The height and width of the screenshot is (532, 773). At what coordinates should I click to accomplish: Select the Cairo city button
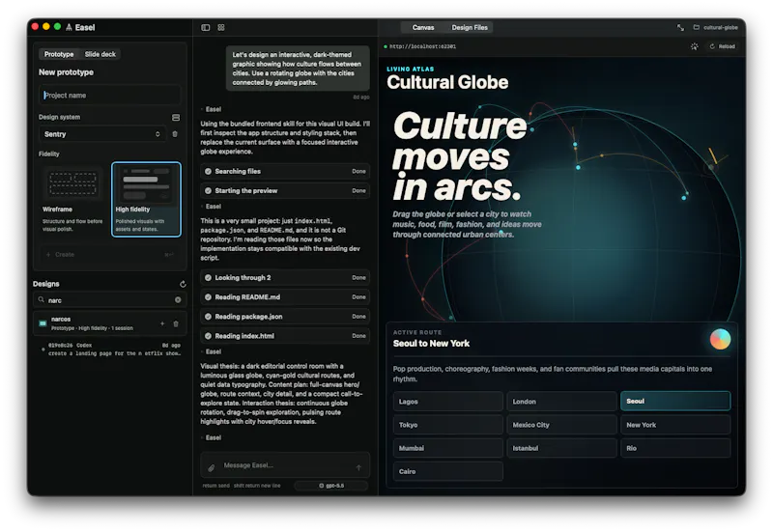pyautogui.click(x=448, y=471)
